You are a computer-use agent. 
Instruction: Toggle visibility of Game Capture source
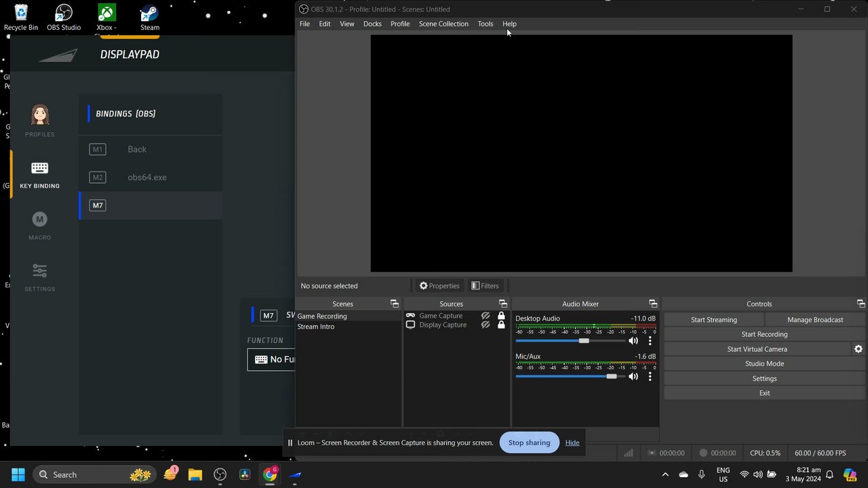[486, 316]
